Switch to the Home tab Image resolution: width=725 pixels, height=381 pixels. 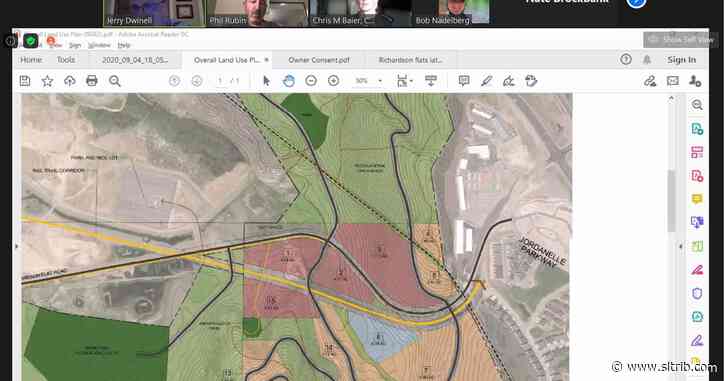click(31, 60)
